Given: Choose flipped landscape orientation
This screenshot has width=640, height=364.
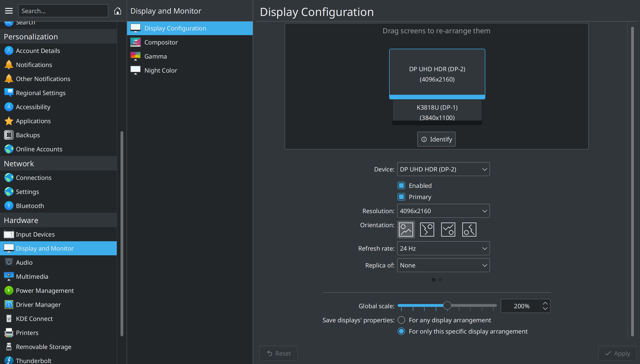Looking at the screenshot, I should click(x=448, y=229).
